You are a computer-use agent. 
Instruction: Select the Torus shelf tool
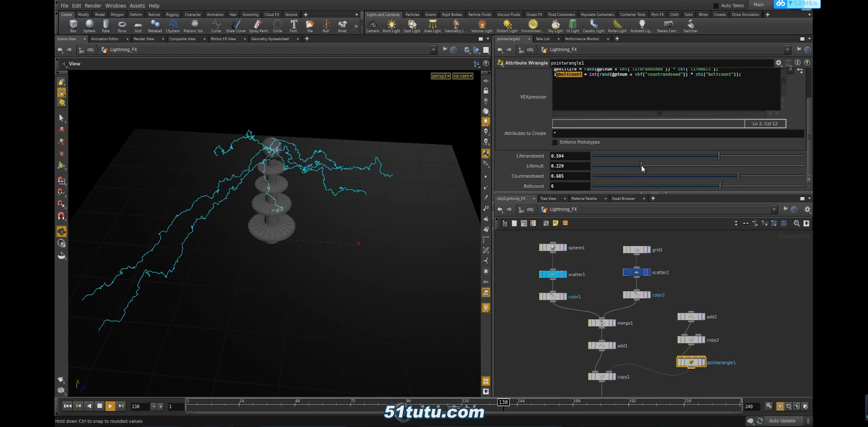tap(122, 26)
